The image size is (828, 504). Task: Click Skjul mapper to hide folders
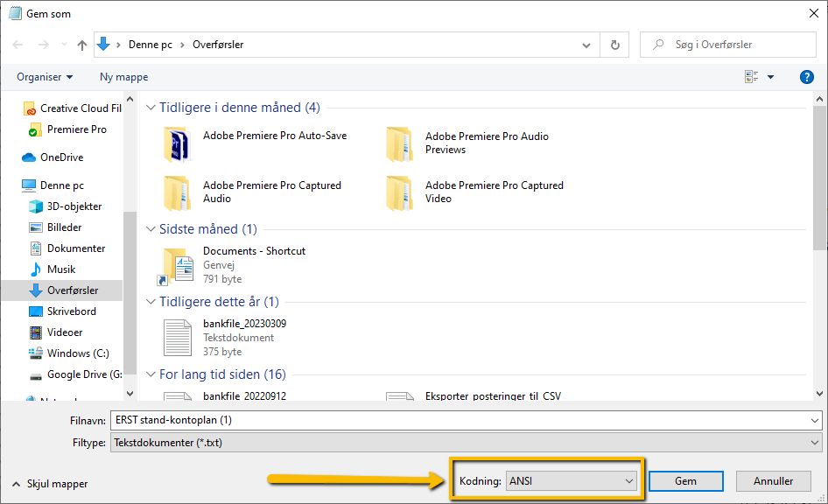click(51, 484)
